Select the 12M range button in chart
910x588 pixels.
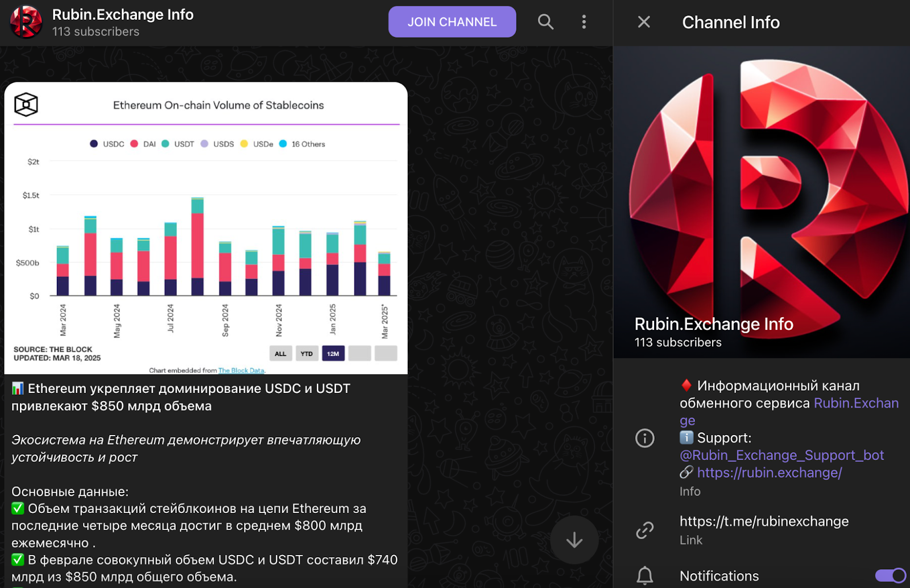(333, 354)
